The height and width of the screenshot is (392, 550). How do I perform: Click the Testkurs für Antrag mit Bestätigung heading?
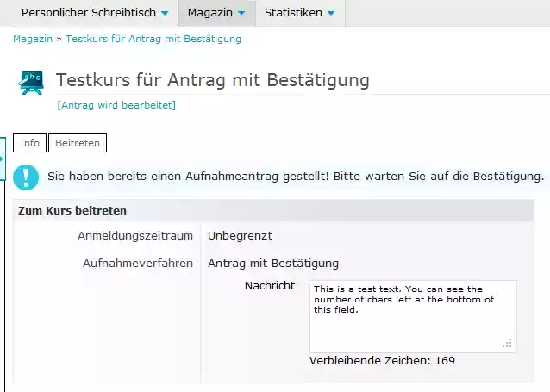point(213,80)
